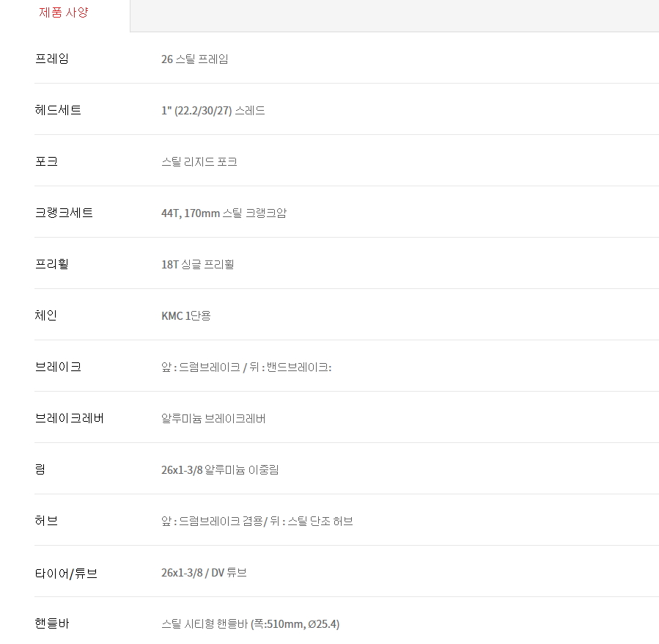Click the 포크 row label
Screen dimensions: 659x644
pos(46,161)
